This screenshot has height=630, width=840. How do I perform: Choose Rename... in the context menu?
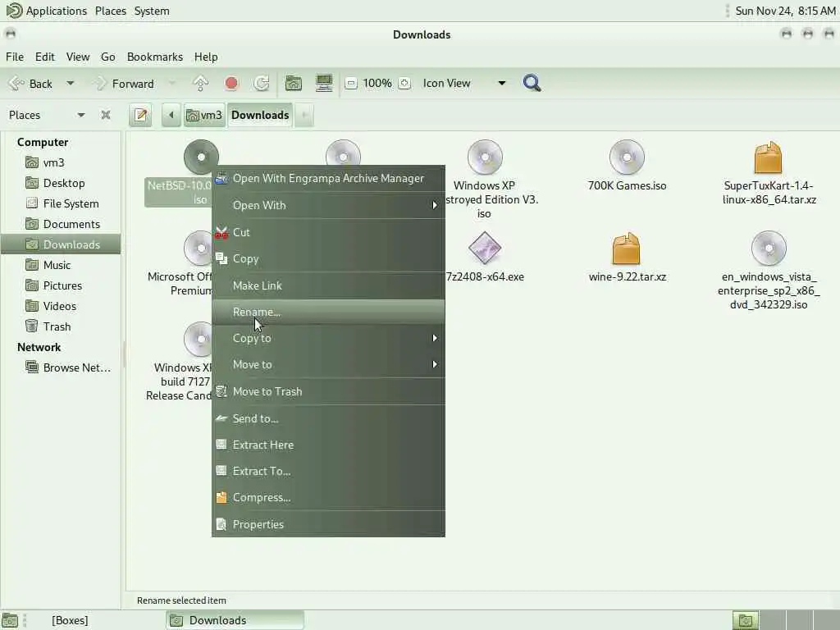pos(328,312)
